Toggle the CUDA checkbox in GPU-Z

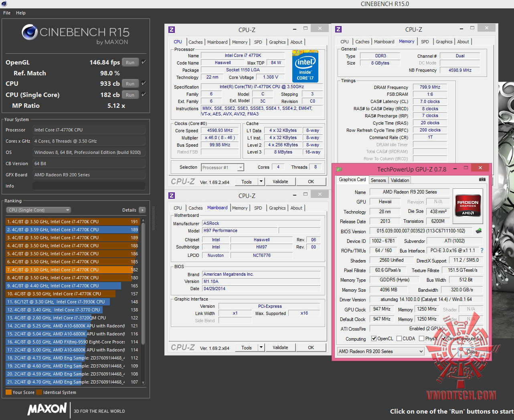point(399,339)
